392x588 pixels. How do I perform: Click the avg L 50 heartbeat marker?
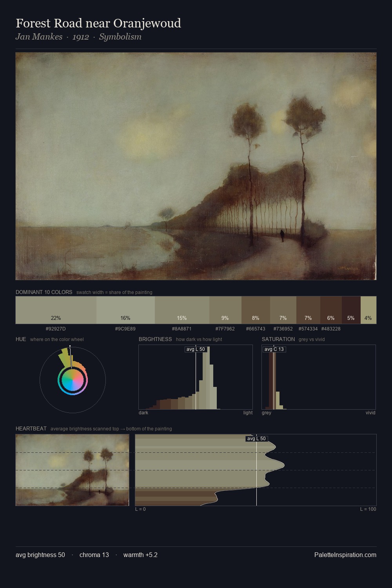[x=256, y=439]
